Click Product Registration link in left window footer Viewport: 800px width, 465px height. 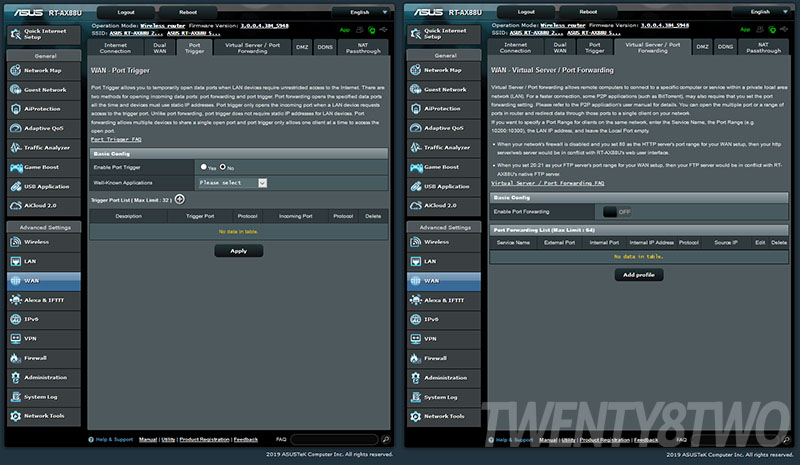pos(204,439)
